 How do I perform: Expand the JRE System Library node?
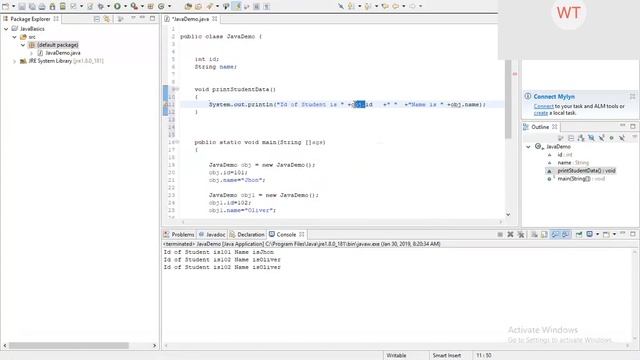point(15,61)
